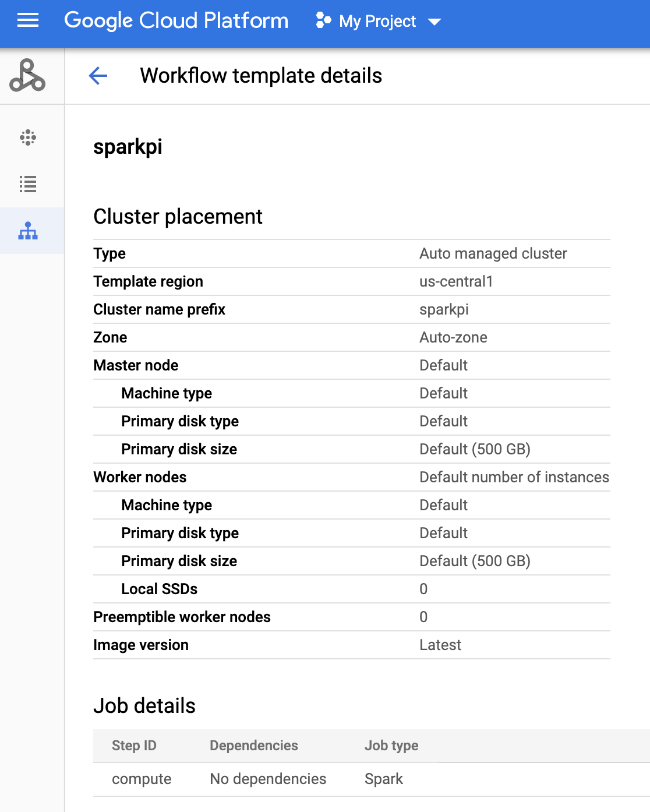Open the Jobs list sidebar icon

click(x=27, y=184)
